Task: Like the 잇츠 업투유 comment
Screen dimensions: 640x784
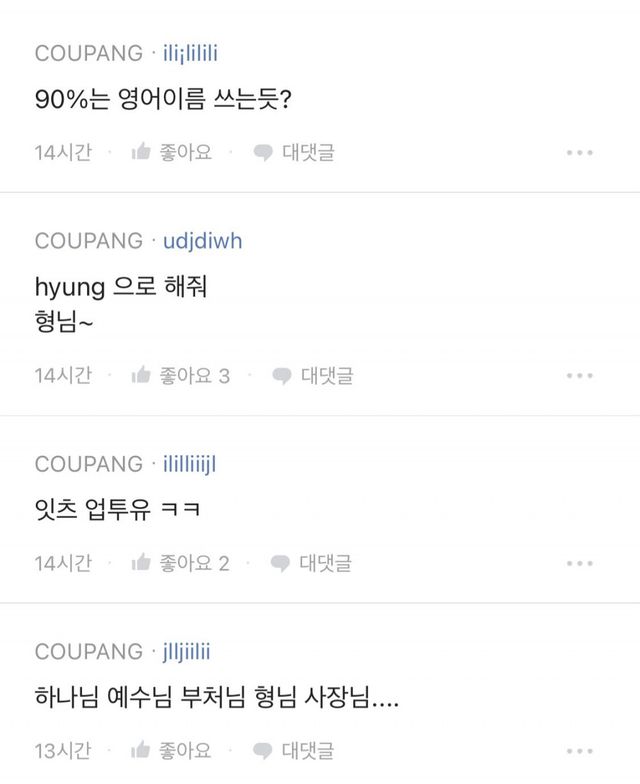Action: click(x=141, y=563)
